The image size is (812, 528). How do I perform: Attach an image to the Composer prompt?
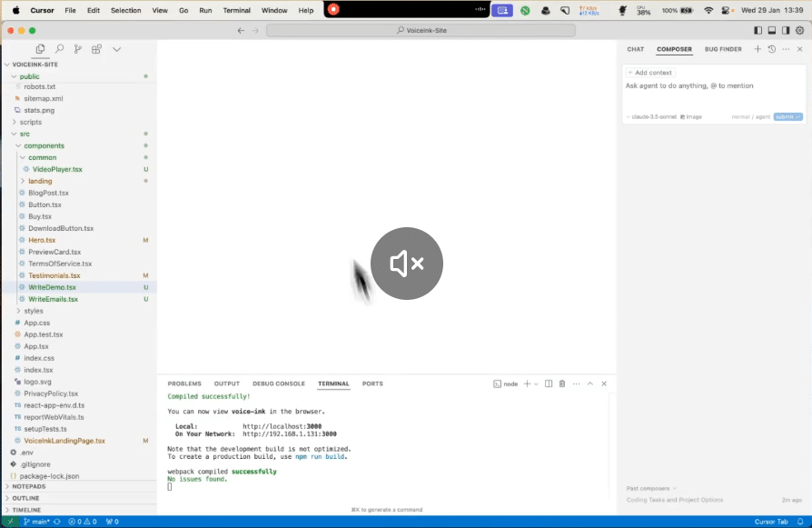click(x=690, y=116)
